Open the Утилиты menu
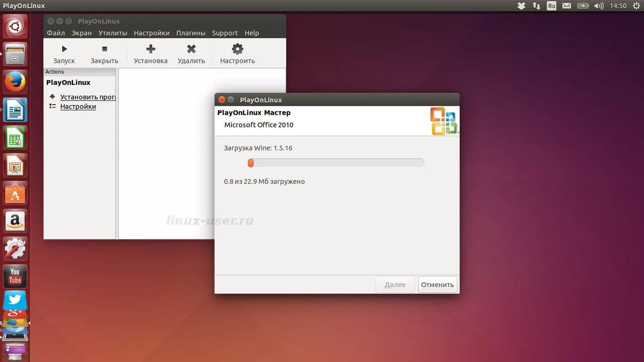Viewport: 644px width, 362px height. [x=113, y=33]
